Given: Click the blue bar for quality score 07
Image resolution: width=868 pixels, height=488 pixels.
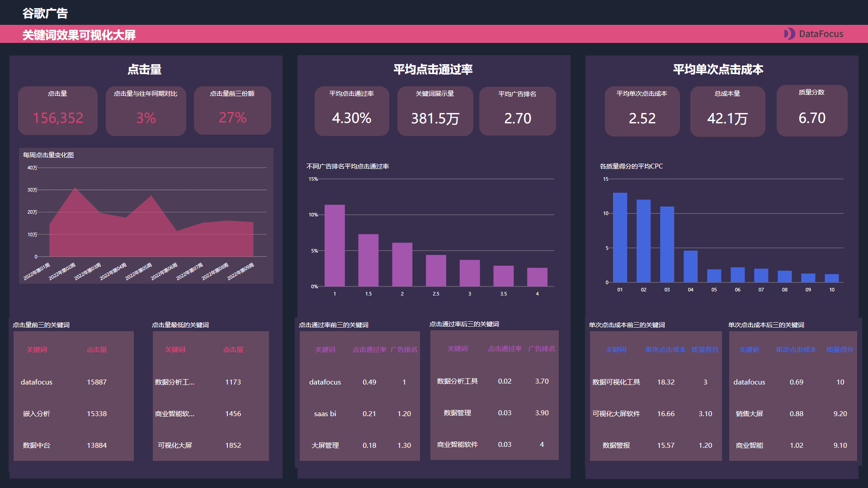Looking at the screenshot, I should 761,276.
